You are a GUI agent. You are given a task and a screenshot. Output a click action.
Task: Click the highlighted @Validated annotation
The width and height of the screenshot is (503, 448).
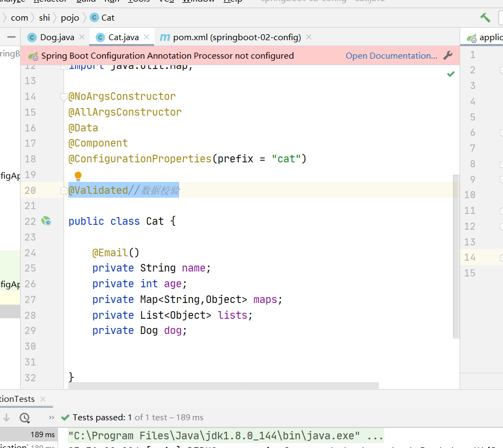[98, 190]
